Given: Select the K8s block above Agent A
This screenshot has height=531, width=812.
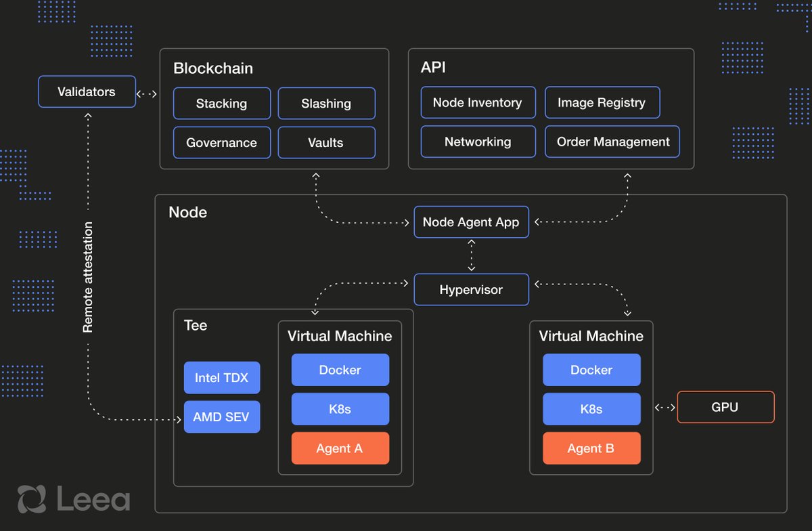Looking at the screenshot, I should (340, 409).
